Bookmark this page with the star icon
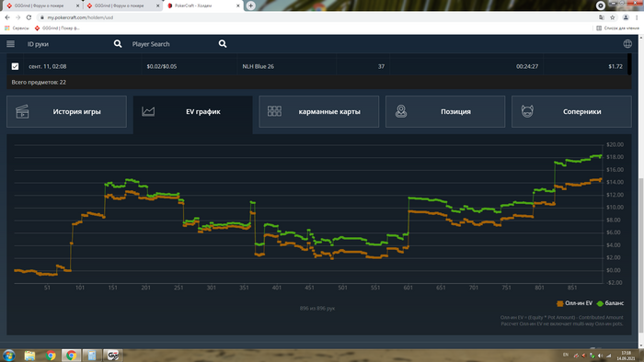Image resolution: width=644 pixels, height=362 pixels. click(613, 17)
